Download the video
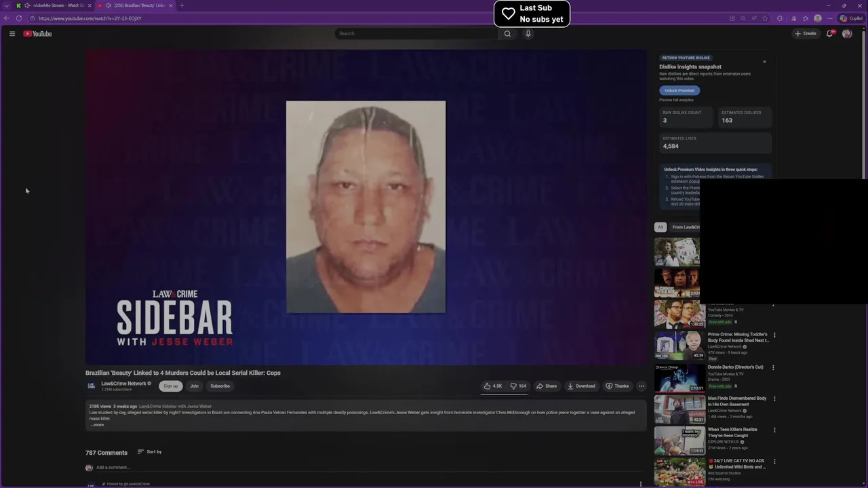The width and height of the screenshot is (868, 488). (x=581, y=386)
